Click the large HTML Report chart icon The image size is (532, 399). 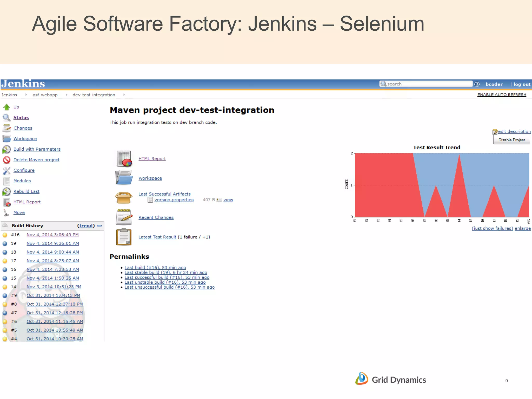[124, 158]
